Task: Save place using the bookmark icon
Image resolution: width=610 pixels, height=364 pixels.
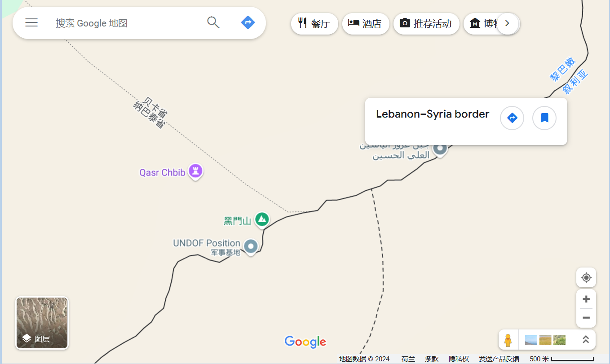Action: [544, 118]
